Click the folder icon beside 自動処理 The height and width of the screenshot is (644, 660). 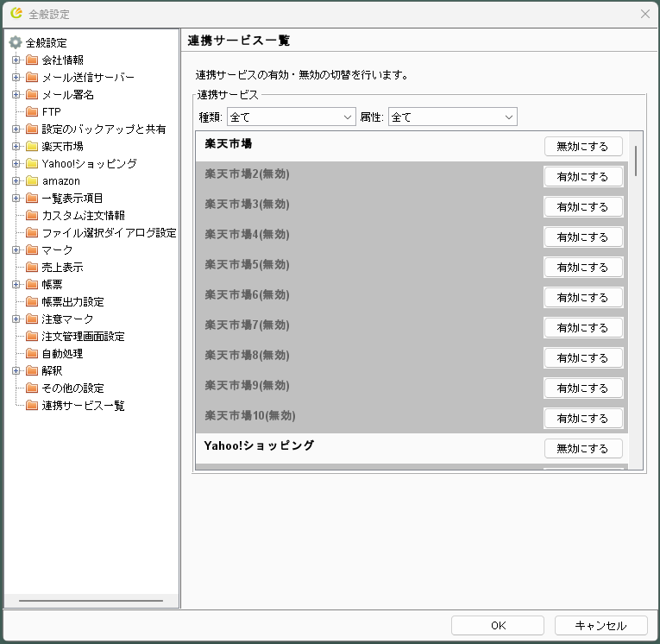32,354
